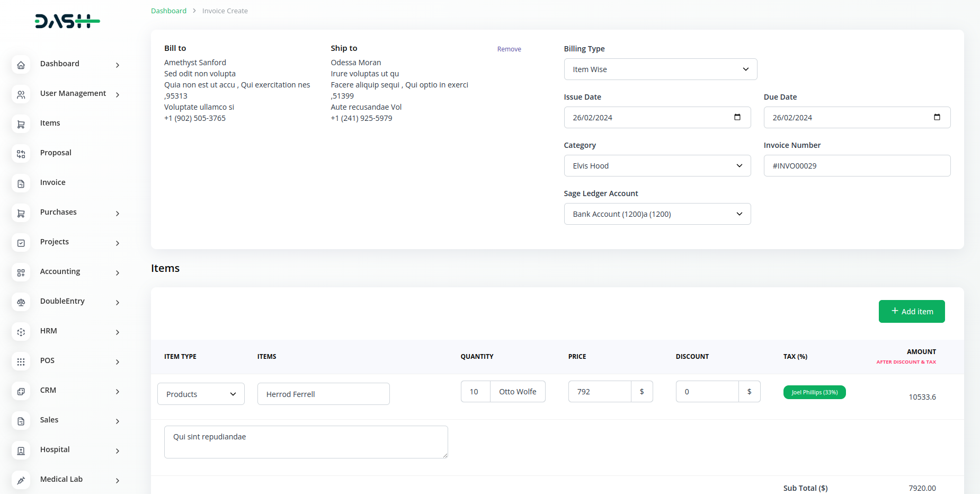Click the item description text area
The image size is (980, 494).
tap(306, 442)
